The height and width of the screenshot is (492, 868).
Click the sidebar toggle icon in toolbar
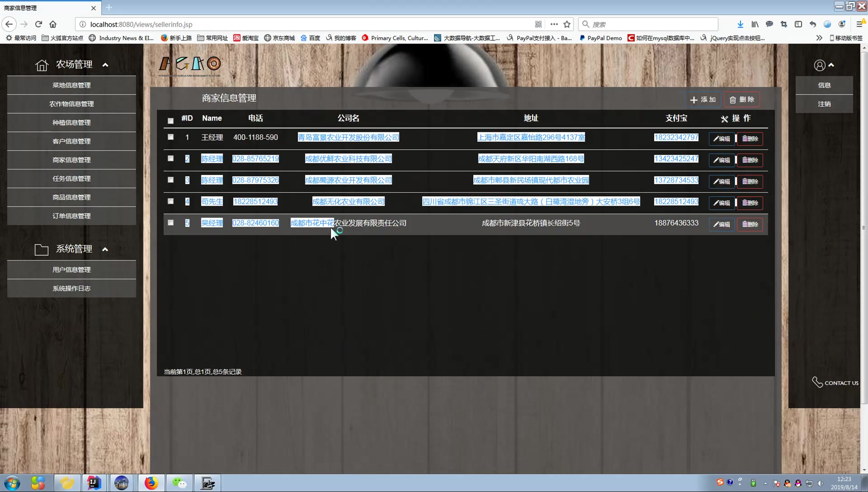(798, 24)
